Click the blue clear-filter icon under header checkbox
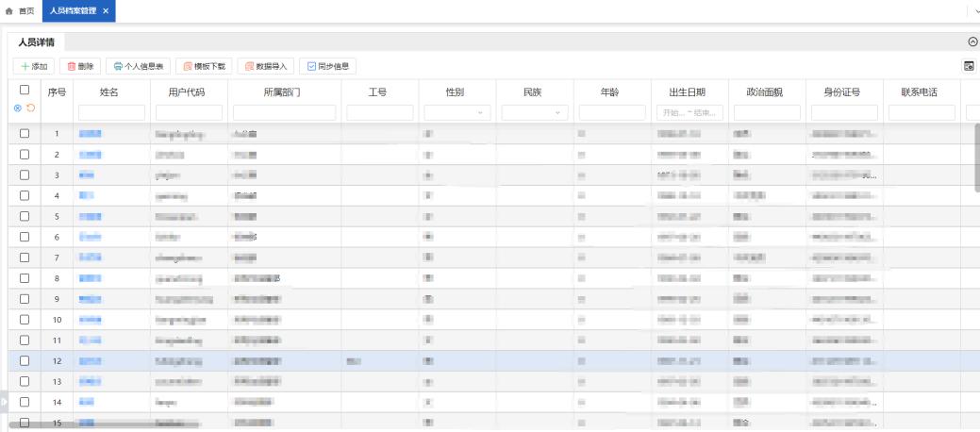 18,108
